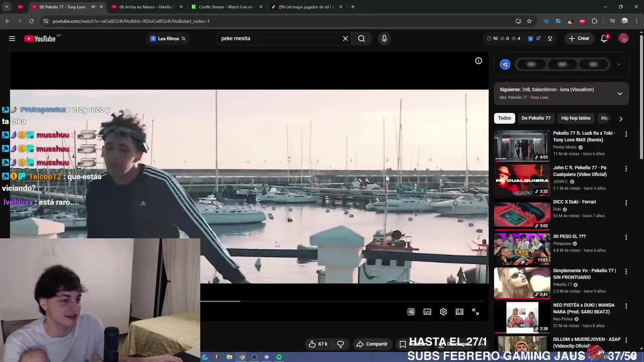644x362 pixels.
Task: Open options for Tony Love RMX video
Action: coord(626,134)
